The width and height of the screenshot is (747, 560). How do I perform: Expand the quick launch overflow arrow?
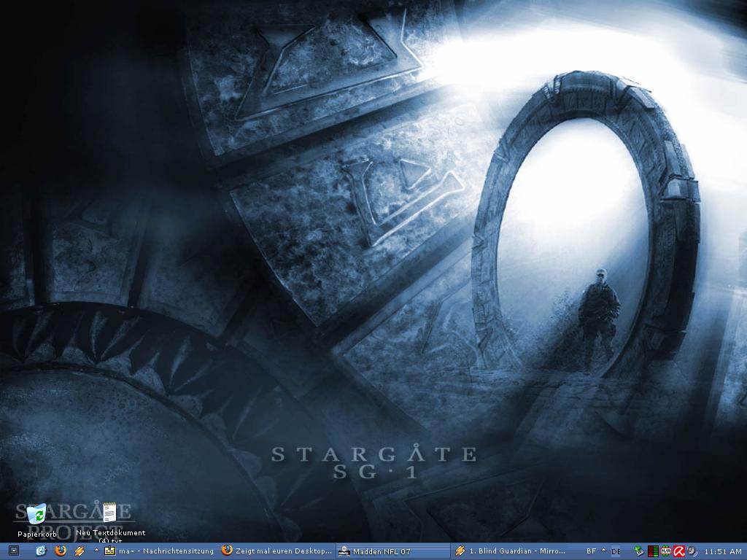click(x=96, y=550)
